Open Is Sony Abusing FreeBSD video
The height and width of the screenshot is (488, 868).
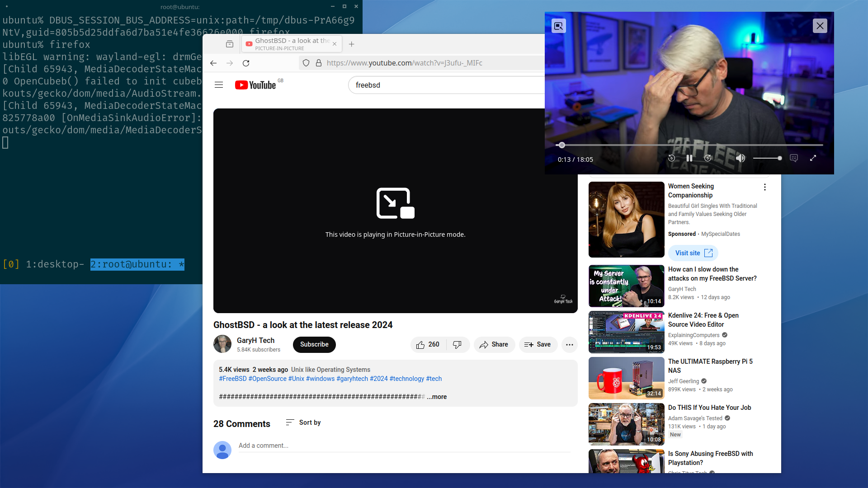tap(711, 458)
